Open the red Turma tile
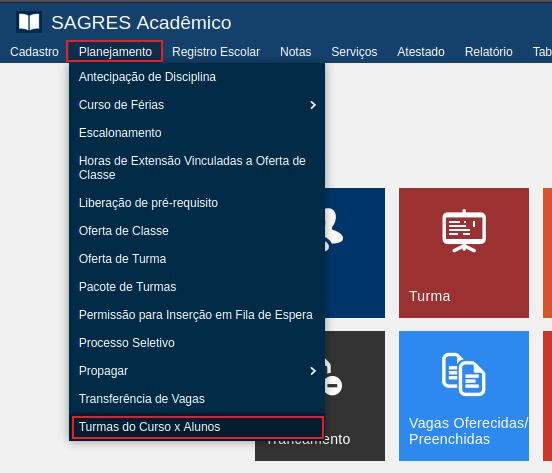 [464, 253]
